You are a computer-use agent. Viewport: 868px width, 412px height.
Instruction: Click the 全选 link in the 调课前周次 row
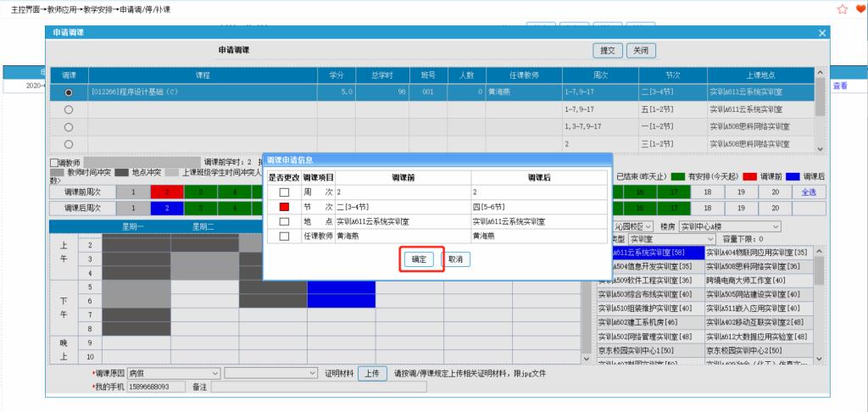click(x=808, y=192)
